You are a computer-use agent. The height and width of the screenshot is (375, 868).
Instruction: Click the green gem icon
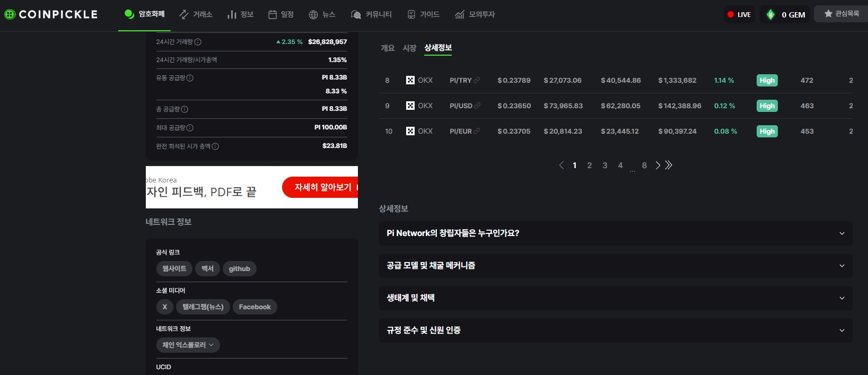point(770,15)
